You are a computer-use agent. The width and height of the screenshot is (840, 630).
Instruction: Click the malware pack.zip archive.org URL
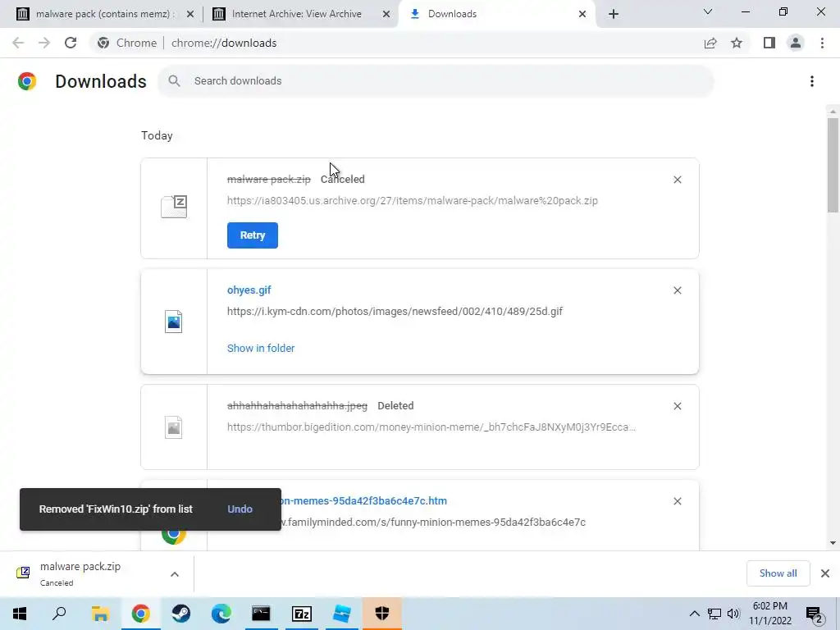pos(413,201)
